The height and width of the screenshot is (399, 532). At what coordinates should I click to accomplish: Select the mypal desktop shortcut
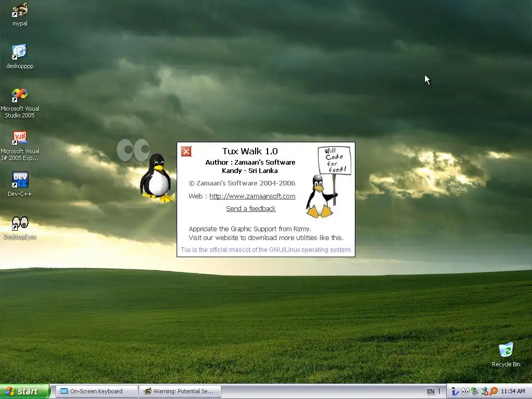click(20, 14)
